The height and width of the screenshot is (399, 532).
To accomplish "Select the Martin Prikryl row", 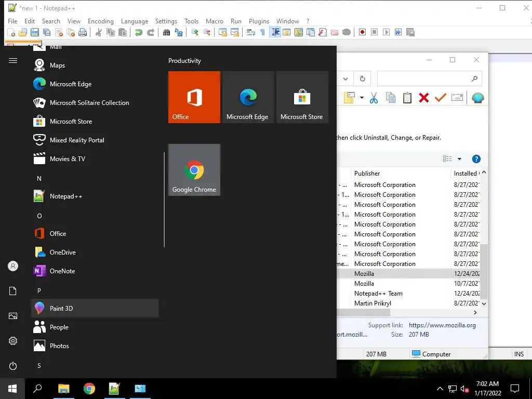I will pyautogui.click(x=408, y=303).
